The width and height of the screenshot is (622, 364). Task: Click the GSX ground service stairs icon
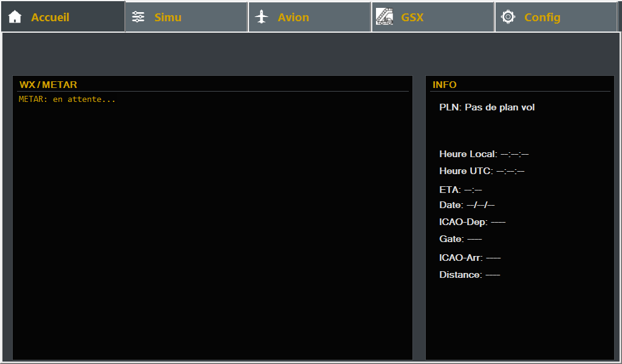point(384,17)
